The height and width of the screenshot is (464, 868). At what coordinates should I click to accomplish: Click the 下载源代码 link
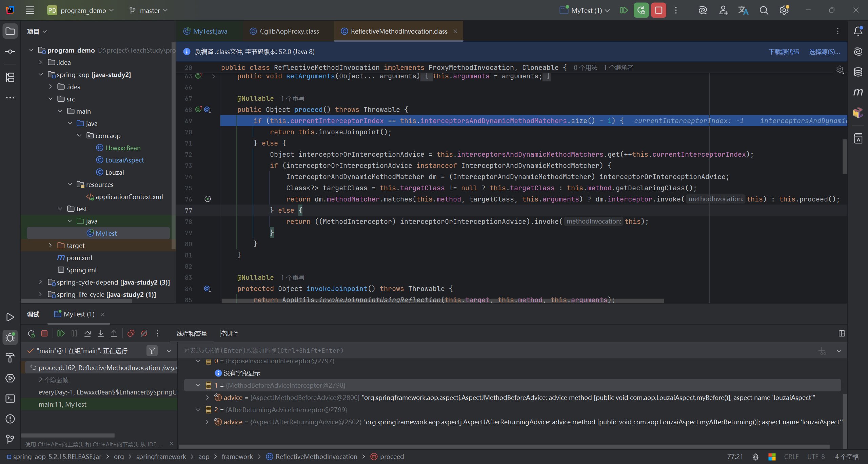point(784,52)
